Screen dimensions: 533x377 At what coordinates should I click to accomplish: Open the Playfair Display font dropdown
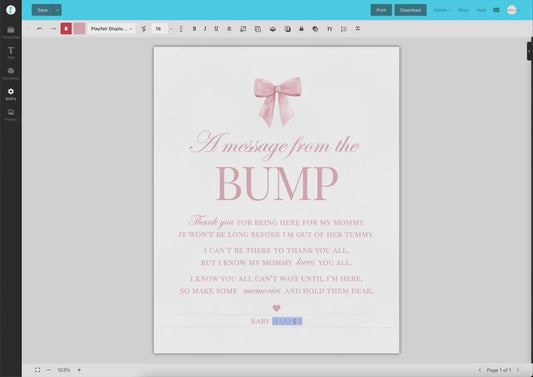pyautogui.click(x=111, y=29)
